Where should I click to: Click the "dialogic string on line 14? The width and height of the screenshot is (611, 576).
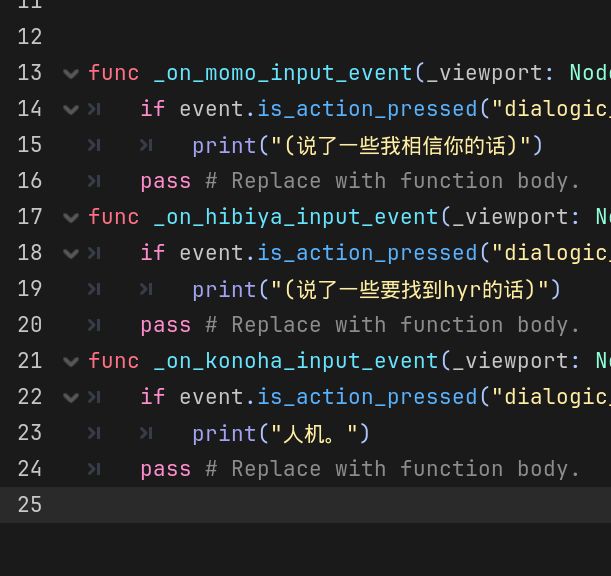pos(551,109)
